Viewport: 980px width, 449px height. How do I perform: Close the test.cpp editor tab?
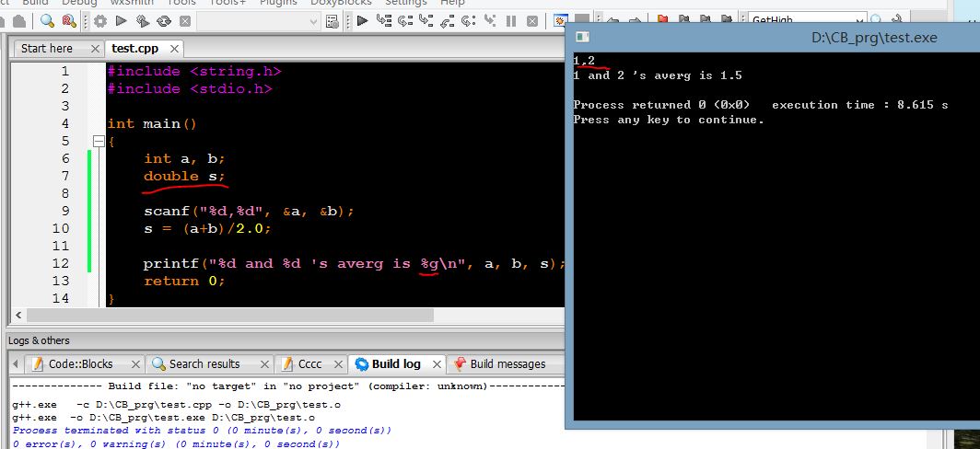(172, 49)
